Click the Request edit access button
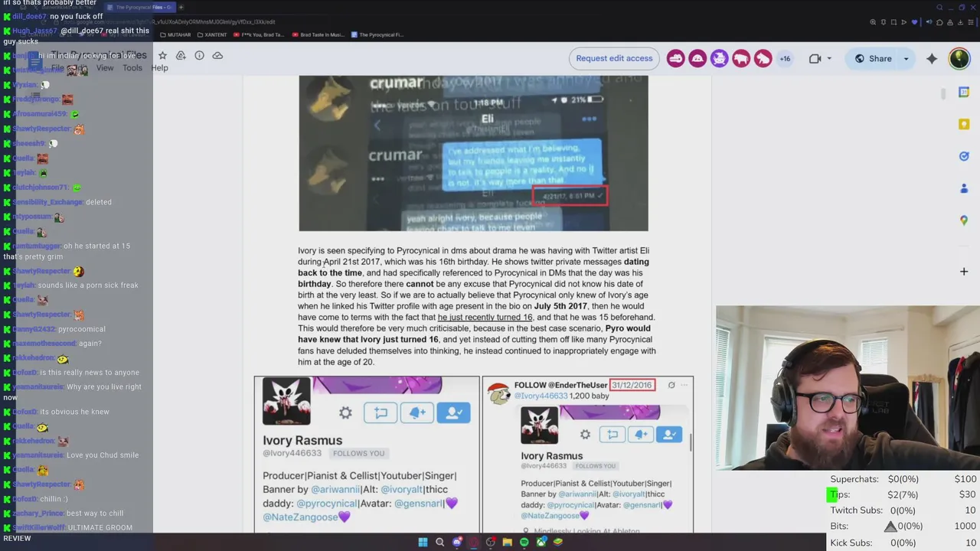The width and height of the screenshot is (980, 551). point(614,58)
